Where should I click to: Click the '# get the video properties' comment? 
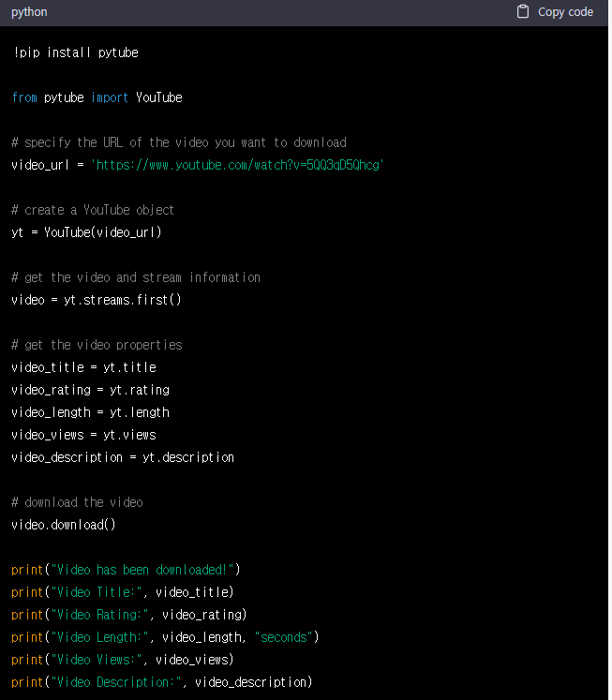point(97,345)
